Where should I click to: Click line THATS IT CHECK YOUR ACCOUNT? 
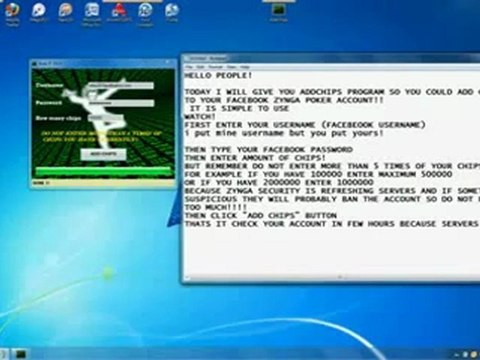tap(332, 224)
